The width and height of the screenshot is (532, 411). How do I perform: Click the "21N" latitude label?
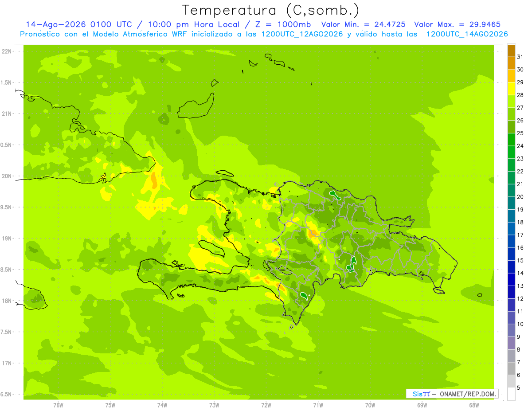(x=7, y=114)
